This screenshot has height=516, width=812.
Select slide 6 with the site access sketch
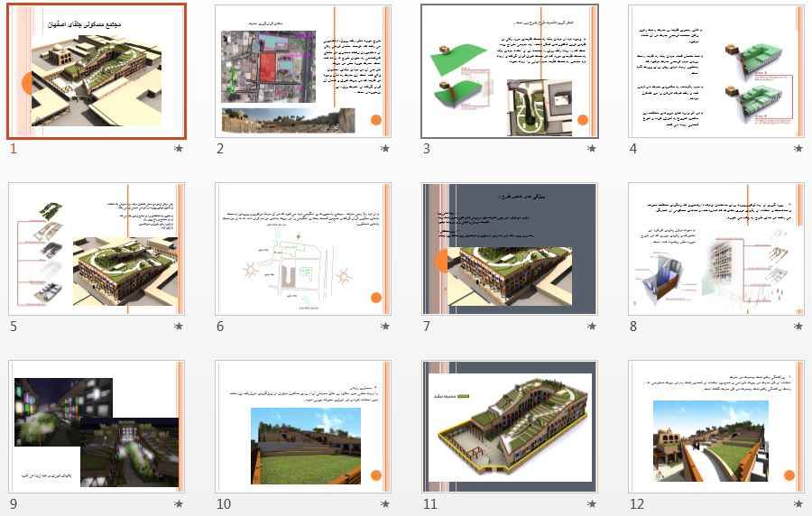pyautogui.click(x=303, y=249)
